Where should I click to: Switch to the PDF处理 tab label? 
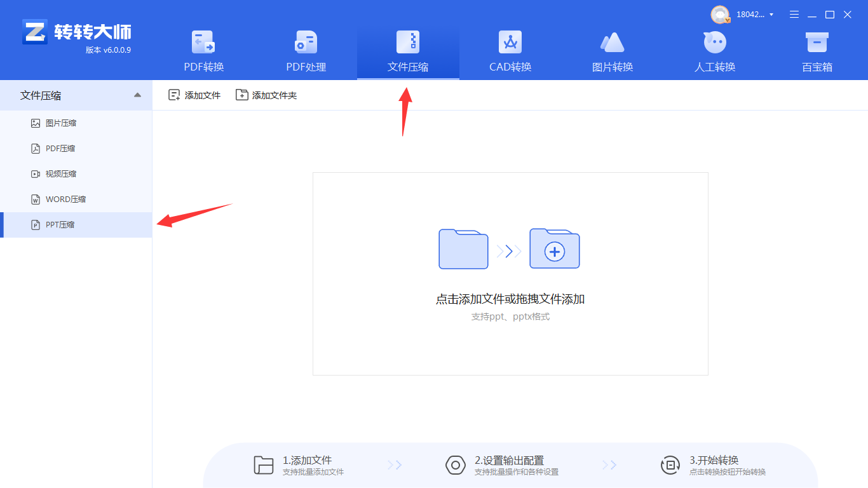coord(306,67)
